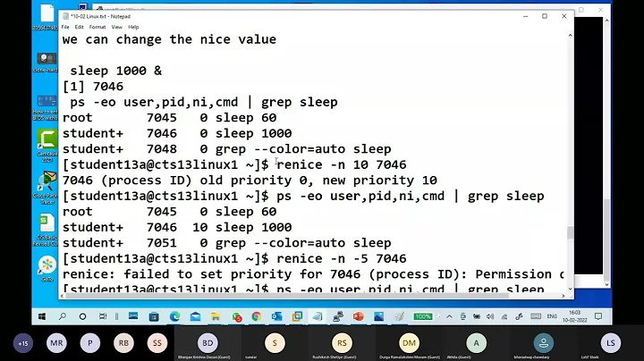Open the clone-hard desktop icon
The image size is (644, 361).
(x=47, y=63)
